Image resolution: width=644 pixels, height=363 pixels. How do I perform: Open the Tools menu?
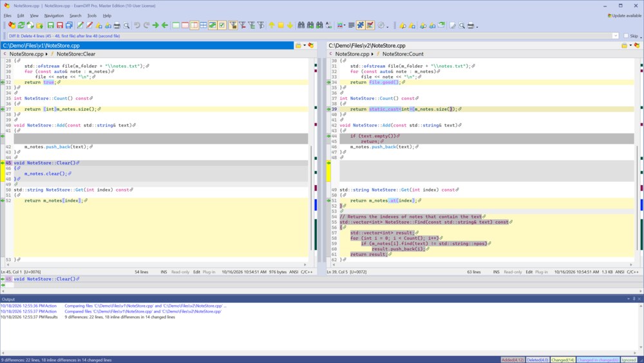coord(92,15)
